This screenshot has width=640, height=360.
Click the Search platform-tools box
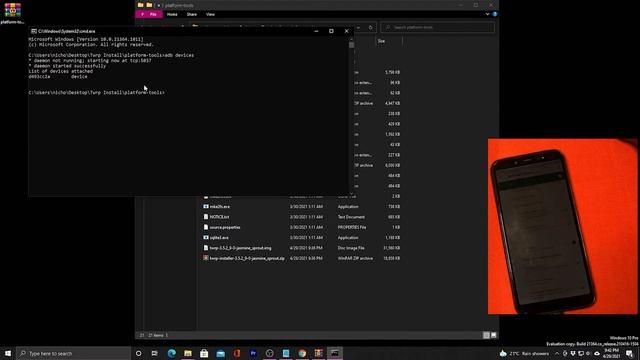tap(438, 27)
